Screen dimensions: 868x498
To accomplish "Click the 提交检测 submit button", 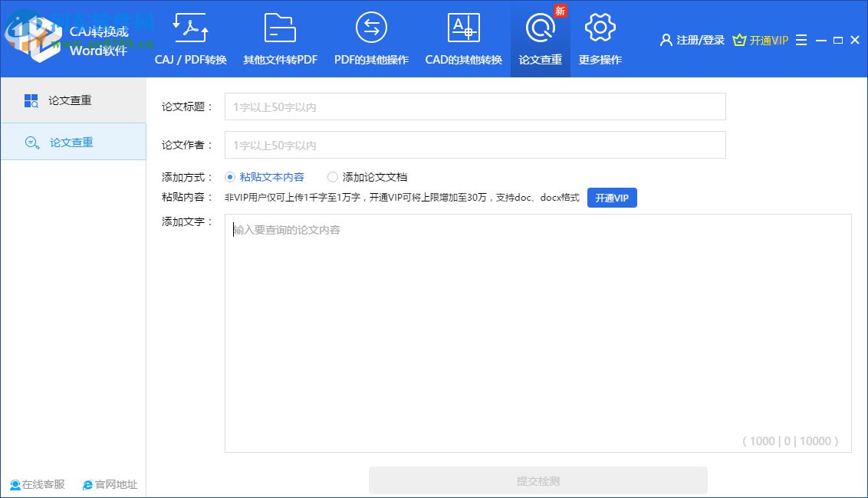I will click(538, 480).
